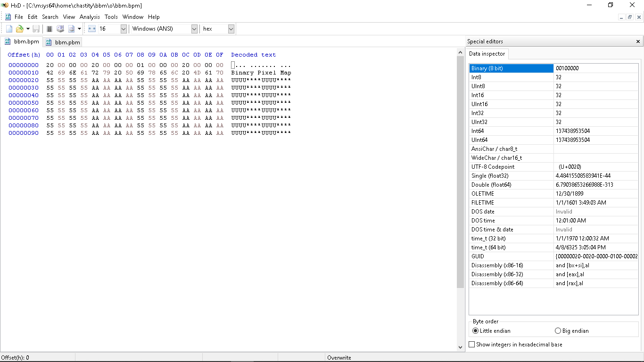Viewport: 644px width, 362px height.
Task: Open a disk image via the disk image icon
Action: (x=71, y=28)
